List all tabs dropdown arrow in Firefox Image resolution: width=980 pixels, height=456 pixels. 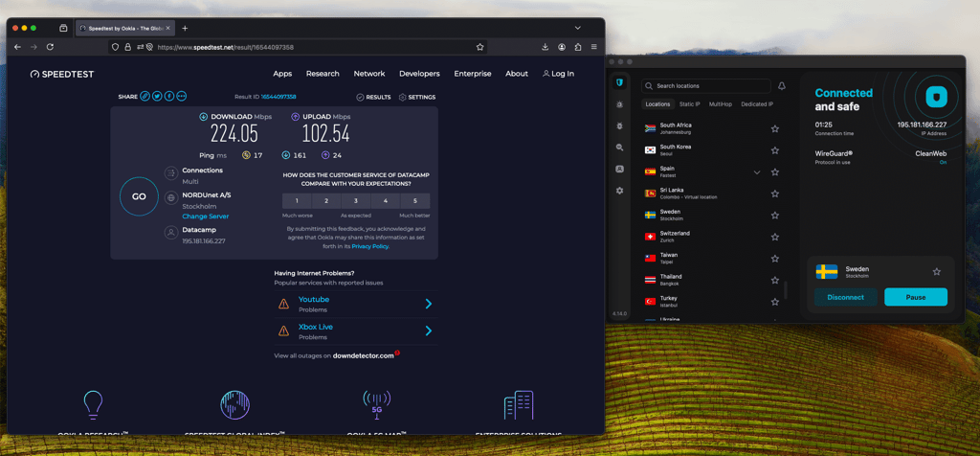(x=577, y=28)
